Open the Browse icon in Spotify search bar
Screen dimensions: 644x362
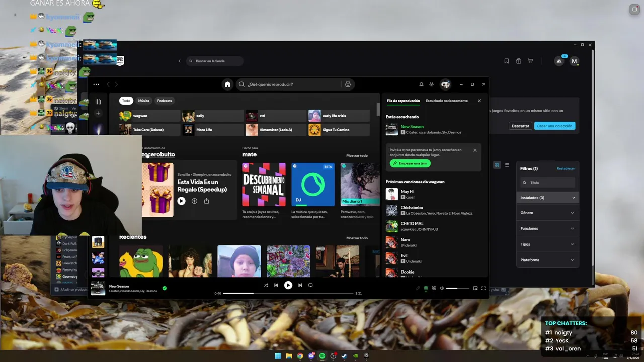pyautogui.click(x=348, y=84)
